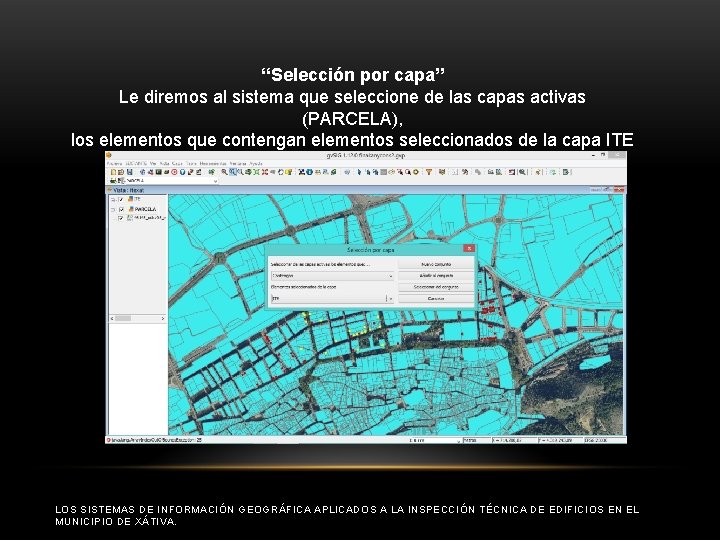This screenshot has height=540, width=720.
Task: Toggle visibility checkbox of the third raster layer
Action: (121, 218)
